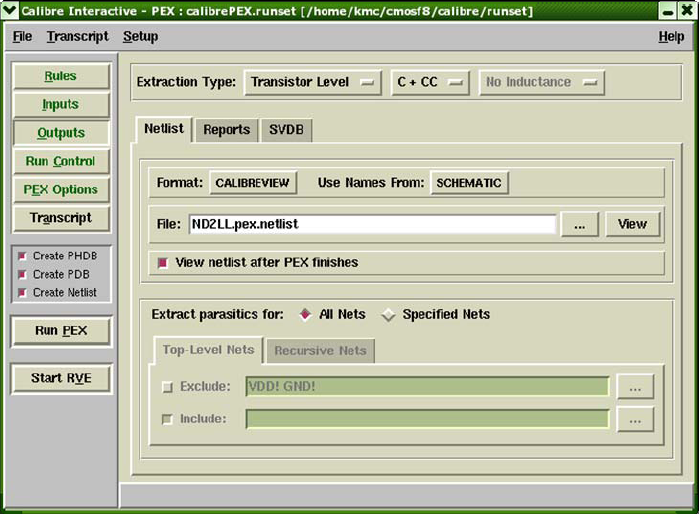This screenshot has width=699, height=514.
Task: Click the netlist File input field
Action: [373, 224]
